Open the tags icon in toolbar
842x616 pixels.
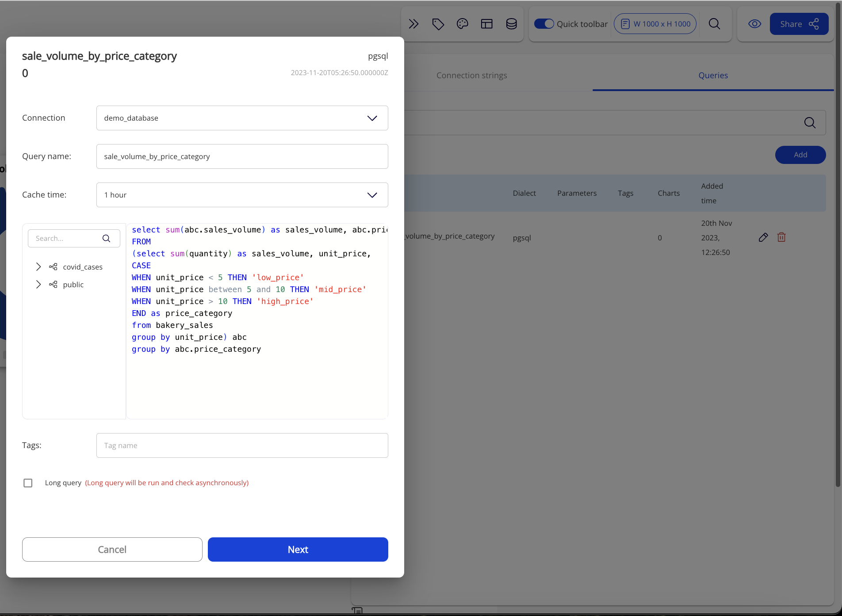438,24
